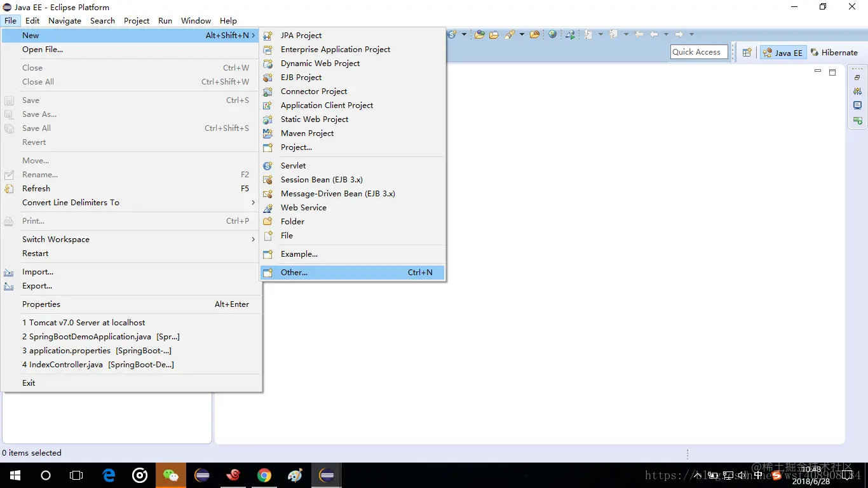
Task: Click the Quick Access search field
Action: 698,52
